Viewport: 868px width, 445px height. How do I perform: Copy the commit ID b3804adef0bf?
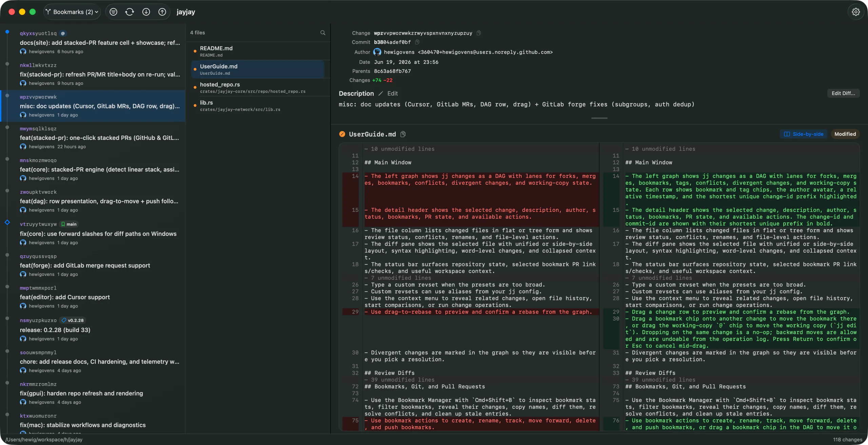417,42
